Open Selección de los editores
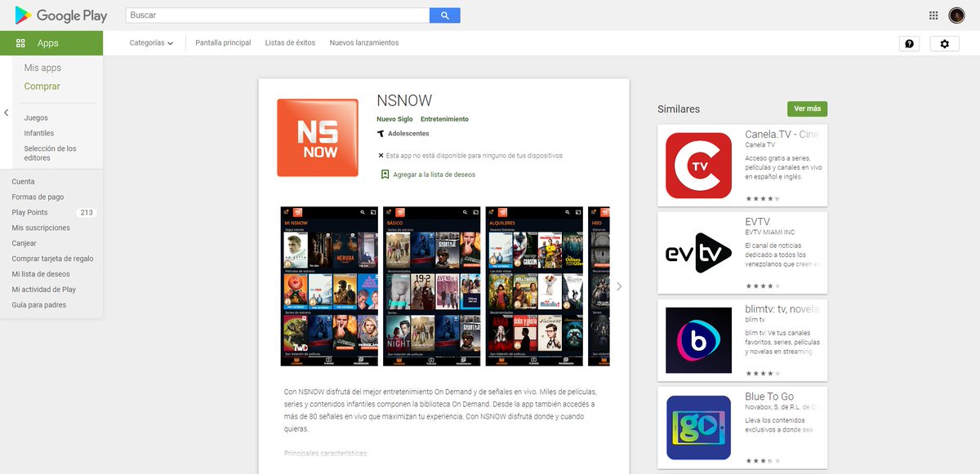 [x=50, y=153]
